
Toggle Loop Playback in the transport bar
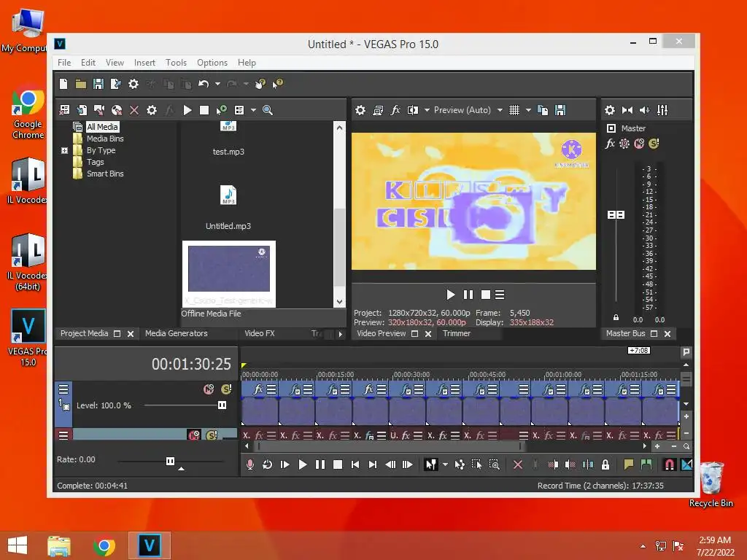[267, 464]
